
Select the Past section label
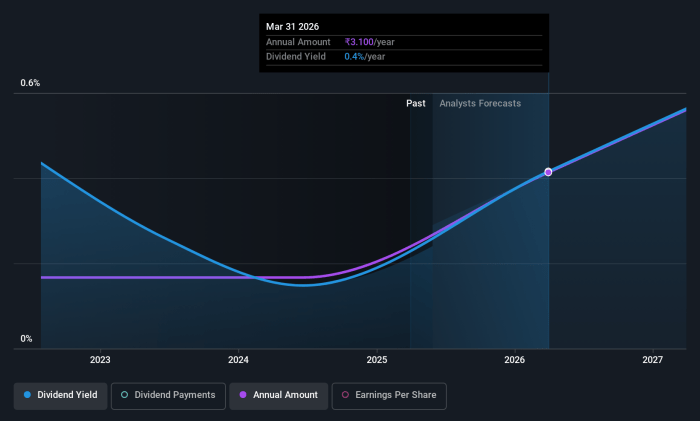coord(416,104)
